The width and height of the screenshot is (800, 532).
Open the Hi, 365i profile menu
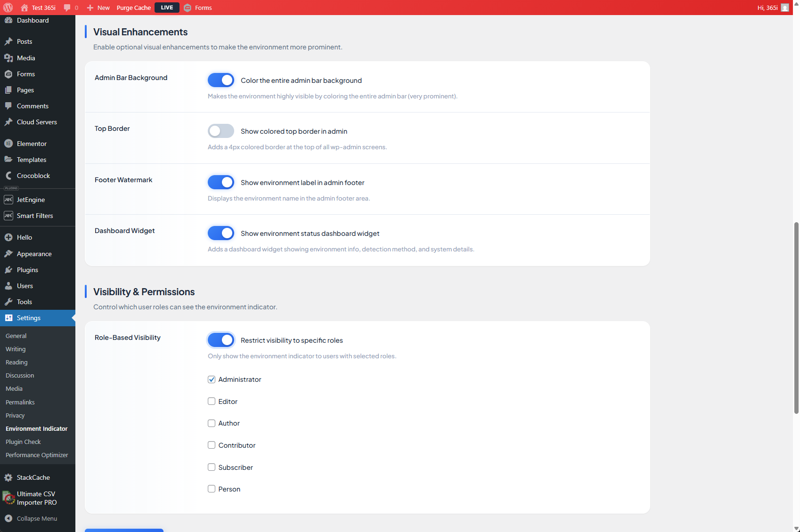click(x=768, y=8)
